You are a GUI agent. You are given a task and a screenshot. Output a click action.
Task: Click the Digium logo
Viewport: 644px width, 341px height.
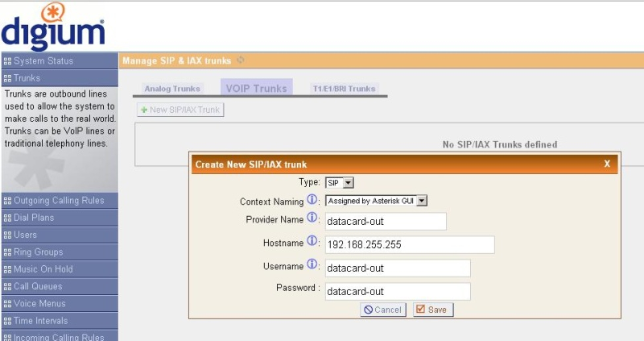[x=53, y=26]
